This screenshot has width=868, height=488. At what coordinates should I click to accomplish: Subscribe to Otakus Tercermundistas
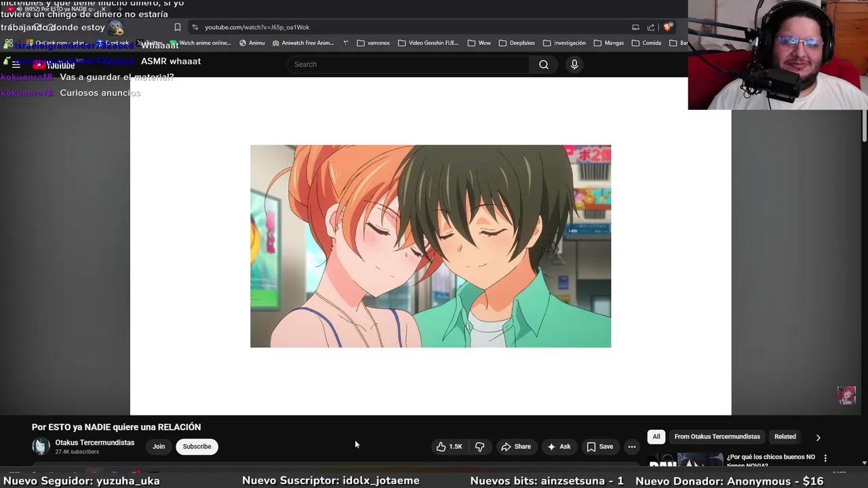tap(197, 447)
